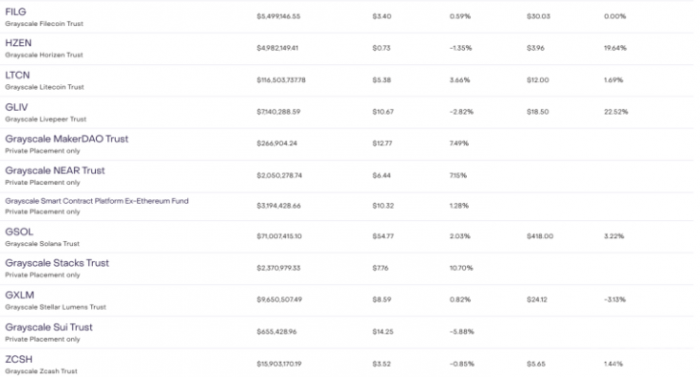Open the GSOL ticker link
The width and height of the screenshot is (700, 377).
(x=19, y=232)
